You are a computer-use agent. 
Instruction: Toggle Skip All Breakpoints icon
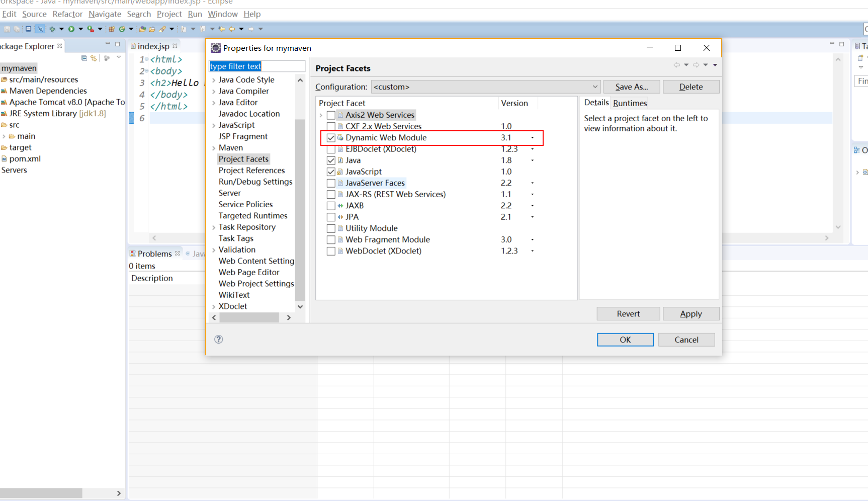click(x=40, y=29)
